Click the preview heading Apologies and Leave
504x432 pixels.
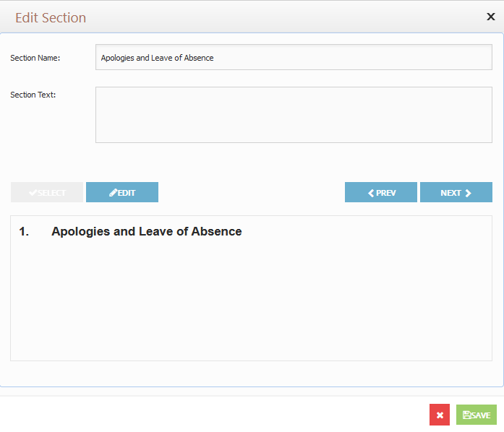pyautogui.click(x=147, y=231)
